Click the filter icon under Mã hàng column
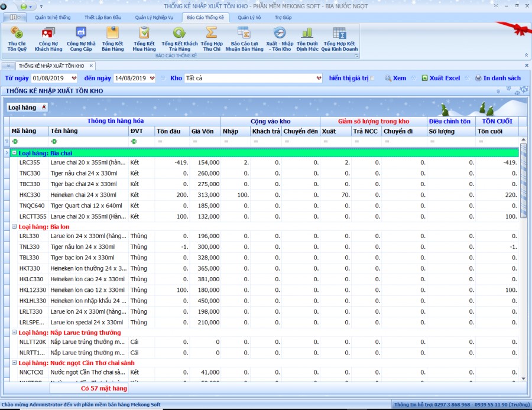Viewport: 532px width, 410px height. [15, 141]
